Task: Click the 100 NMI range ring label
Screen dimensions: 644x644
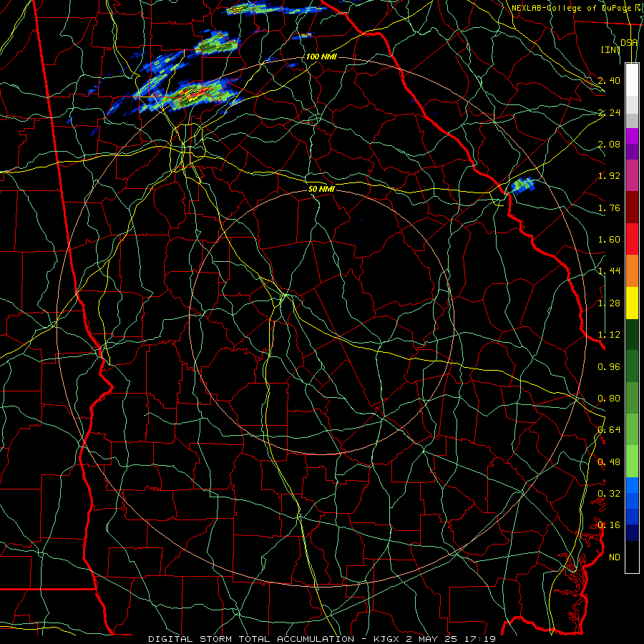Action: click(x=321, y=57)
